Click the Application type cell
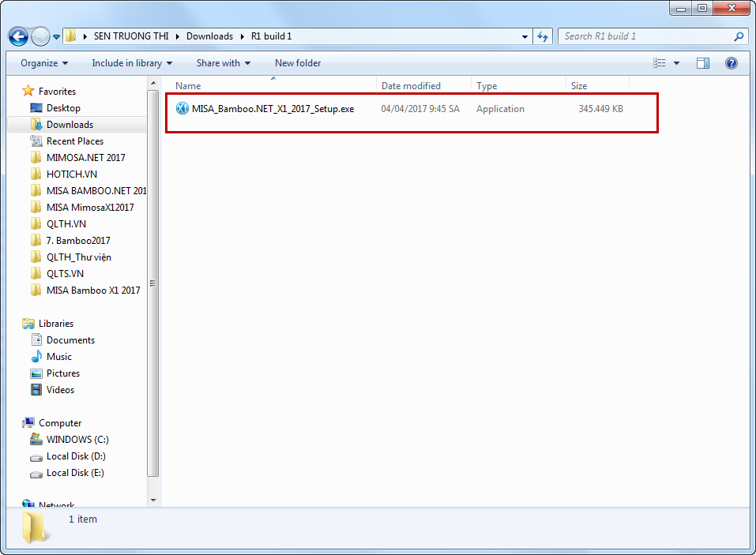Viewport: 756px width, 555px height. click(x=500, y=109)
